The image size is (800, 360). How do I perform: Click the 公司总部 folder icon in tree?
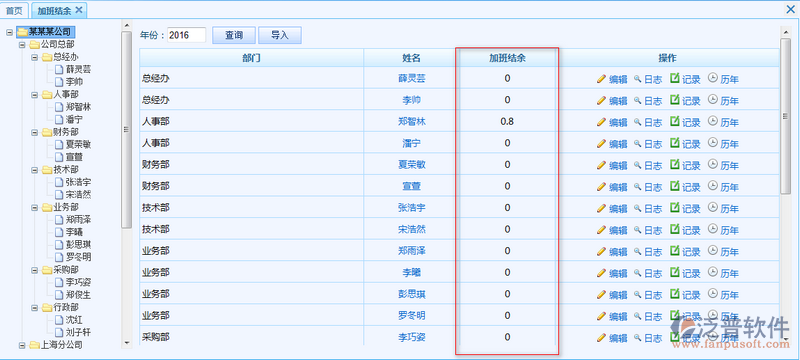34,44
